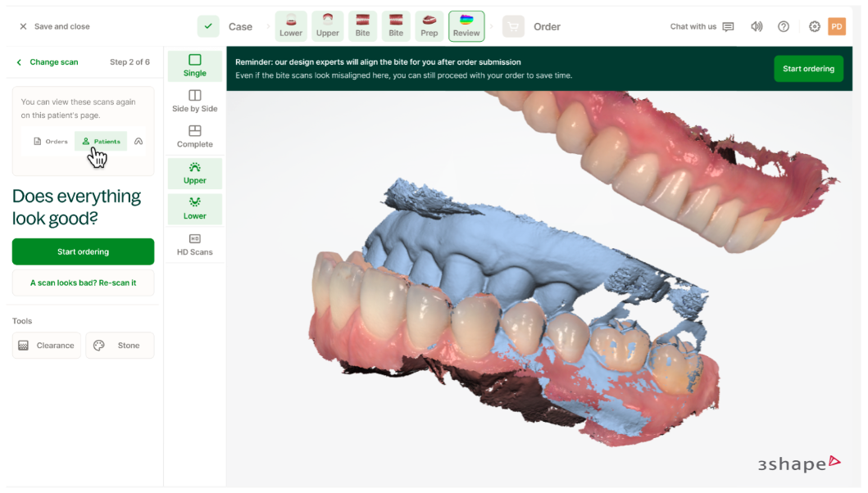Image resolution: width=868 pixels, height=493 pixels.
Task: Mute sound with the speaker icon
Action: point(757,26)
